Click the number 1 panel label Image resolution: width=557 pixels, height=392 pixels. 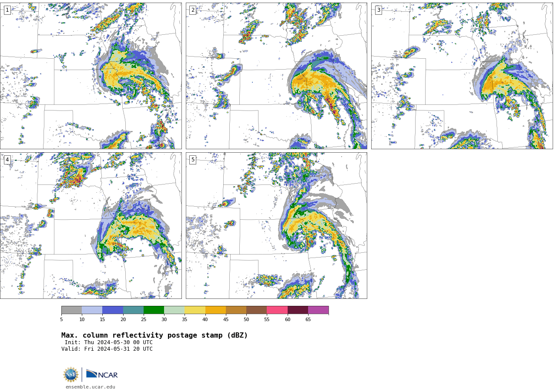[7, 10]
